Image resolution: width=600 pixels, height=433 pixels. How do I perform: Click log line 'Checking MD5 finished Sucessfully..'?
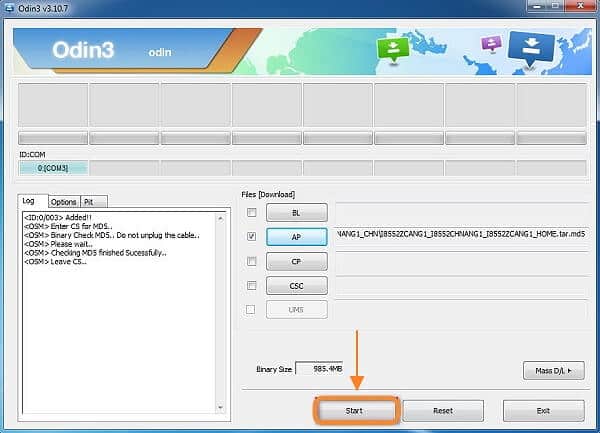[x=95, y=253]
